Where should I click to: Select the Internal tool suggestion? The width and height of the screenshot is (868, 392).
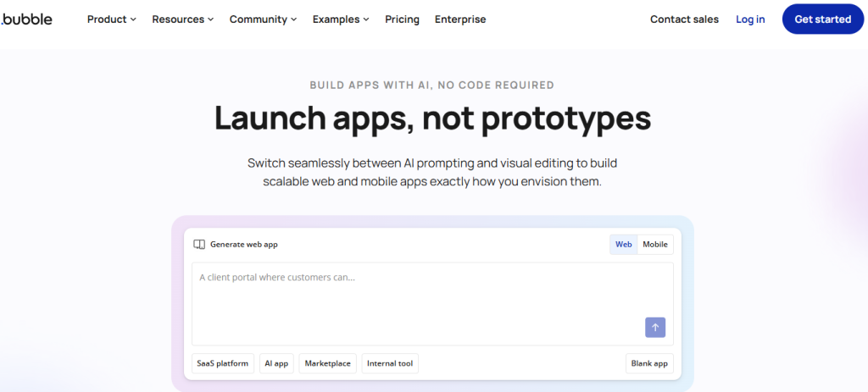pos(390,364)
